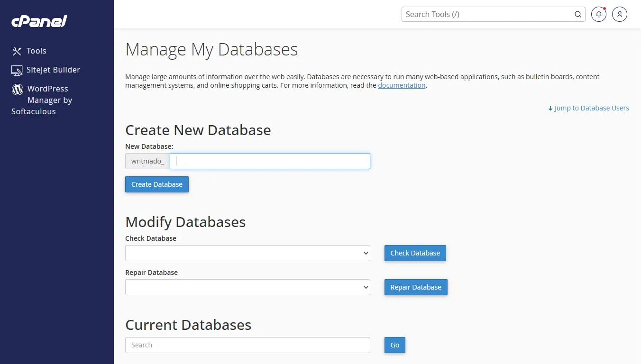Click the Manage My Databases heading
Image resolution: width=641 pixels, height=364 pixels.
[x=211, y=50]
